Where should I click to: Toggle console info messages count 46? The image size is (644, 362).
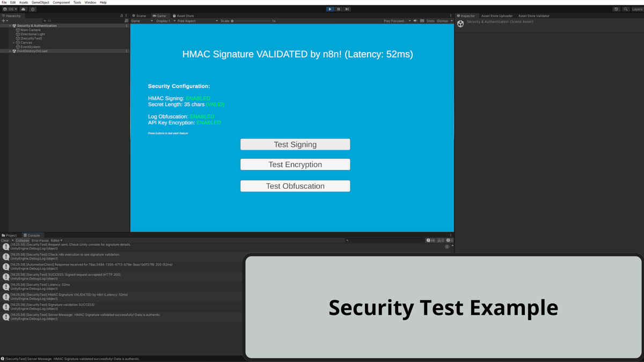pyautogui.click(x=430, y=240)
